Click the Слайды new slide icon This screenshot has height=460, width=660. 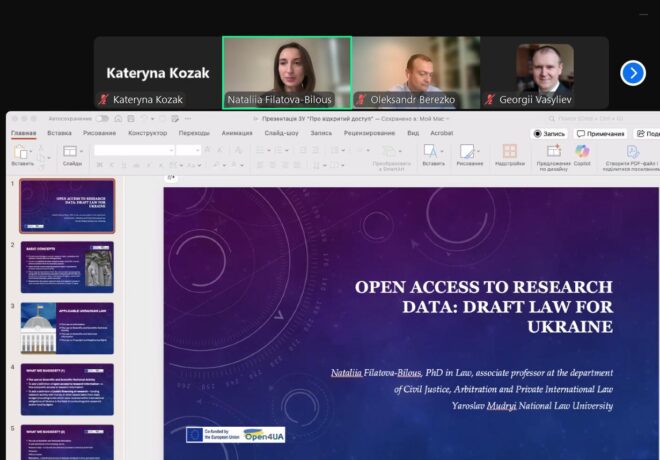point(72,152)
